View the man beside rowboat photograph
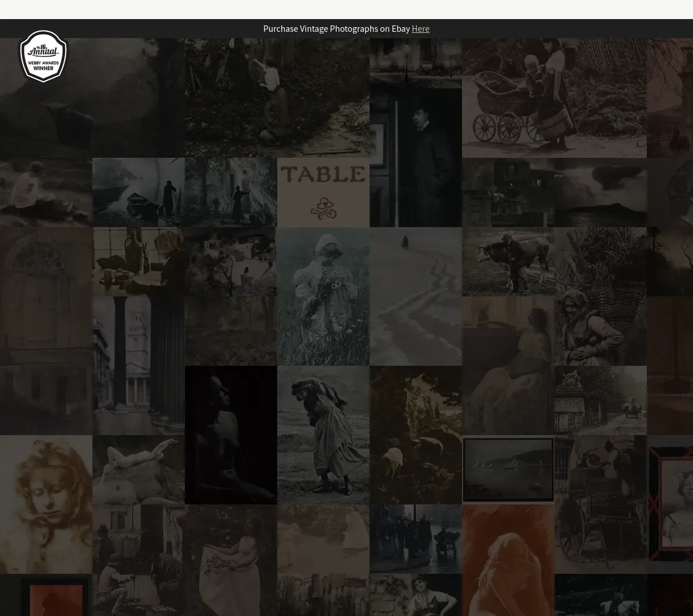This screenshot has height=616, width=693. tap(139, 192)
